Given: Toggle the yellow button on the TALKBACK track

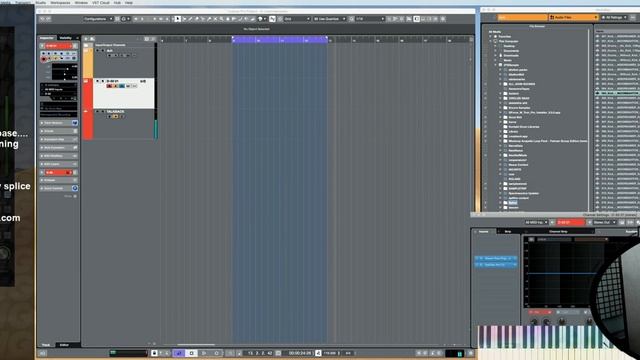Looking at the screenshot, I should pyautogui.click(x=116, y=117).
